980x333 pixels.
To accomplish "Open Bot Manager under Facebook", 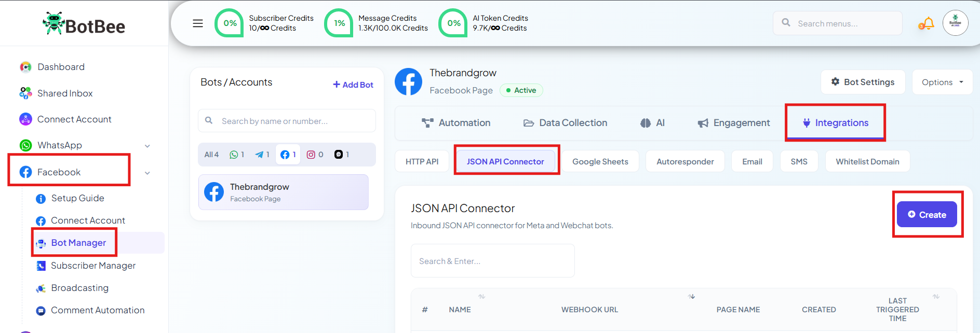I will (x=78, y=243).
